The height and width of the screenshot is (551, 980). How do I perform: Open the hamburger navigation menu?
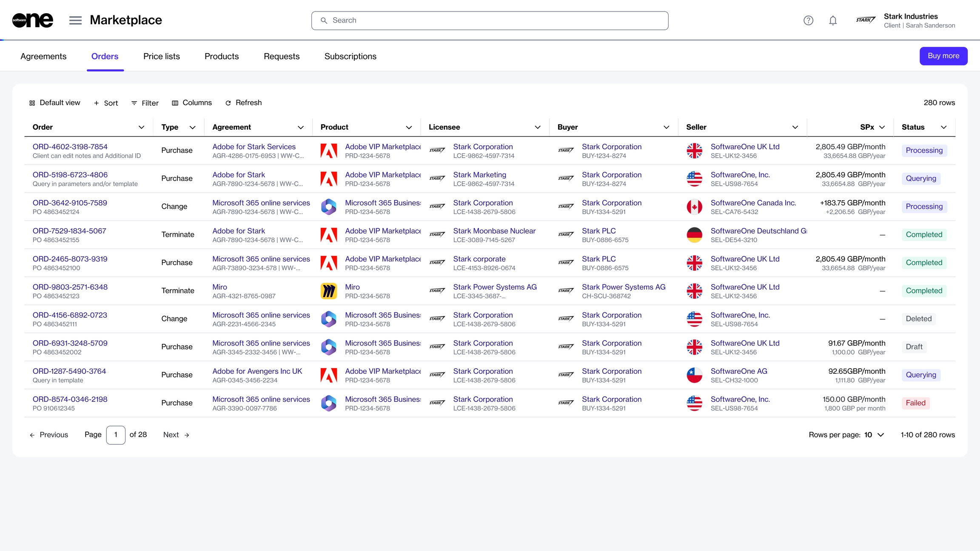coord(75,20)
